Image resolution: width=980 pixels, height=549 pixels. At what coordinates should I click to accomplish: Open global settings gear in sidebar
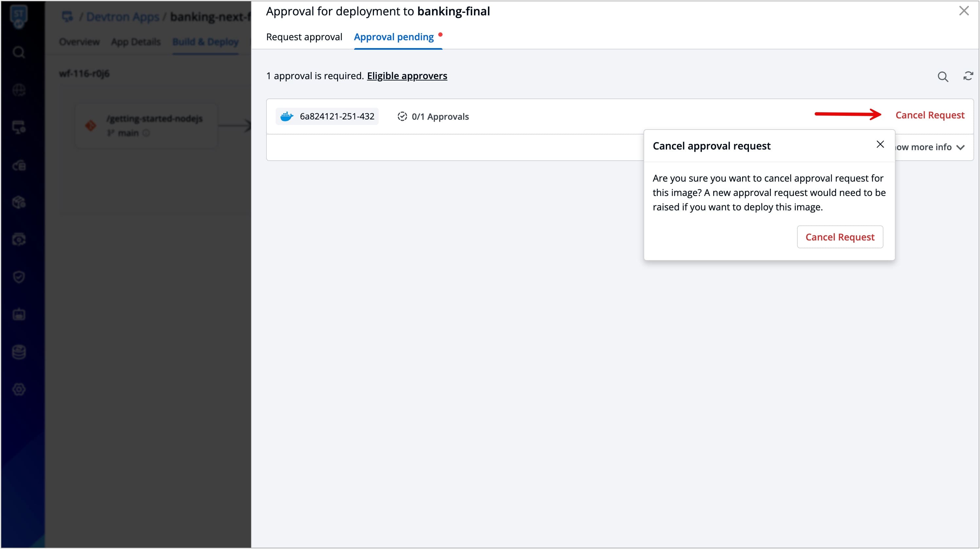(x=19, y=389)
